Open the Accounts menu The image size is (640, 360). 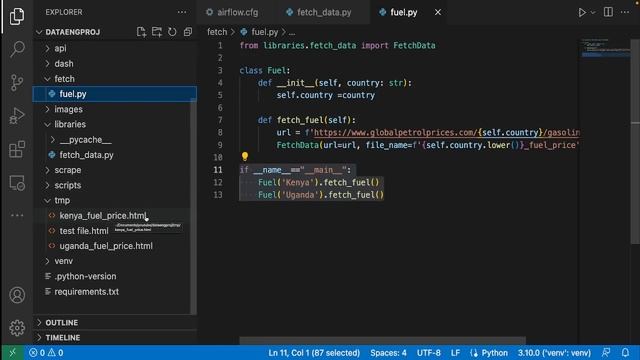17,295
